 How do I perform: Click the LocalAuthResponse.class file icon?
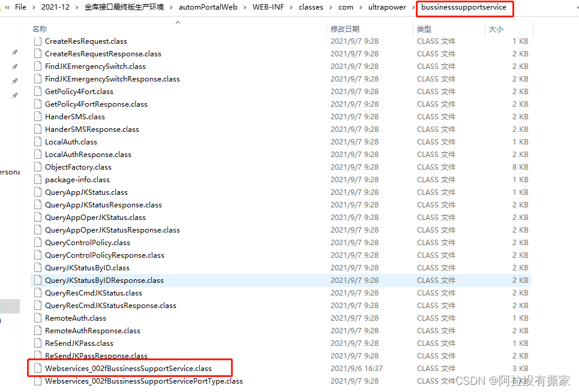pyautogui.click(x=37, y=155)
